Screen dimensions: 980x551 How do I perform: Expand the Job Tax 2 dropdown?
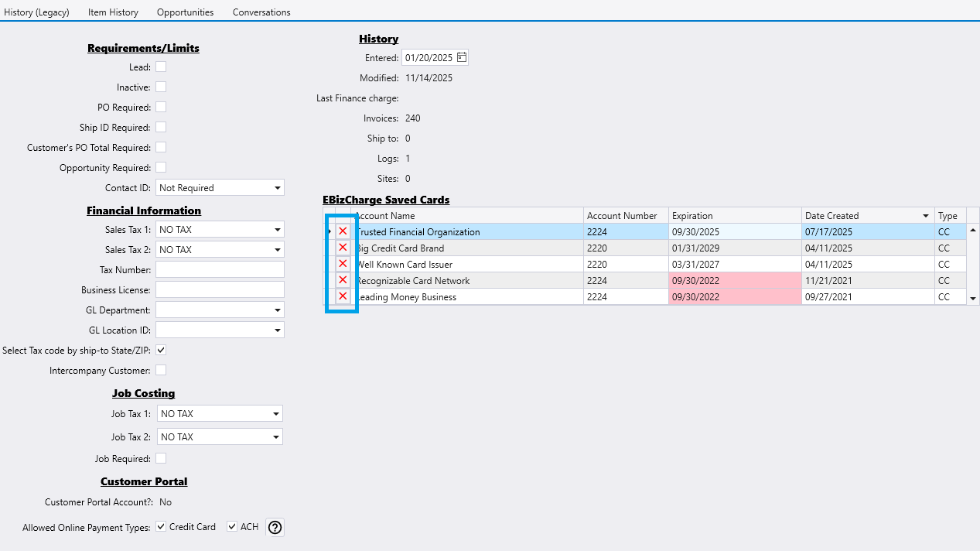(x=275, y=437)
